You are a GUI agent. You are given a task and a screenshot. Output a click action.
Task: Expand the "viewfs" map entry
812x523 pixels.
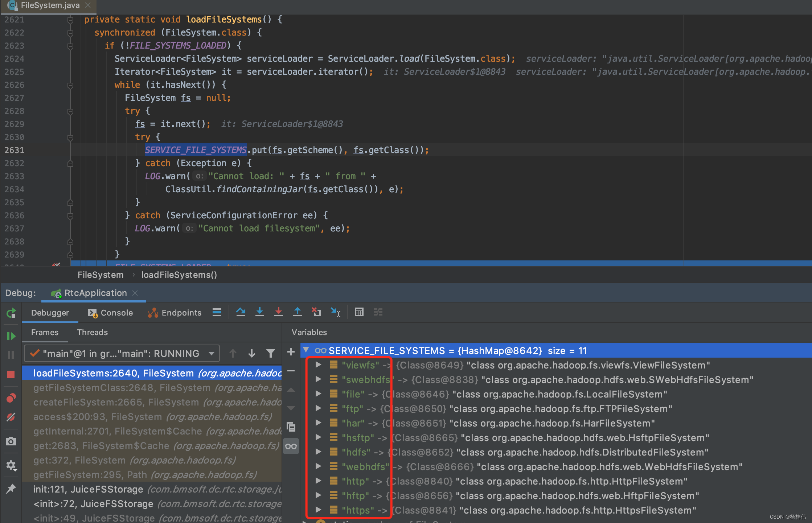click(x=318, y=365)
